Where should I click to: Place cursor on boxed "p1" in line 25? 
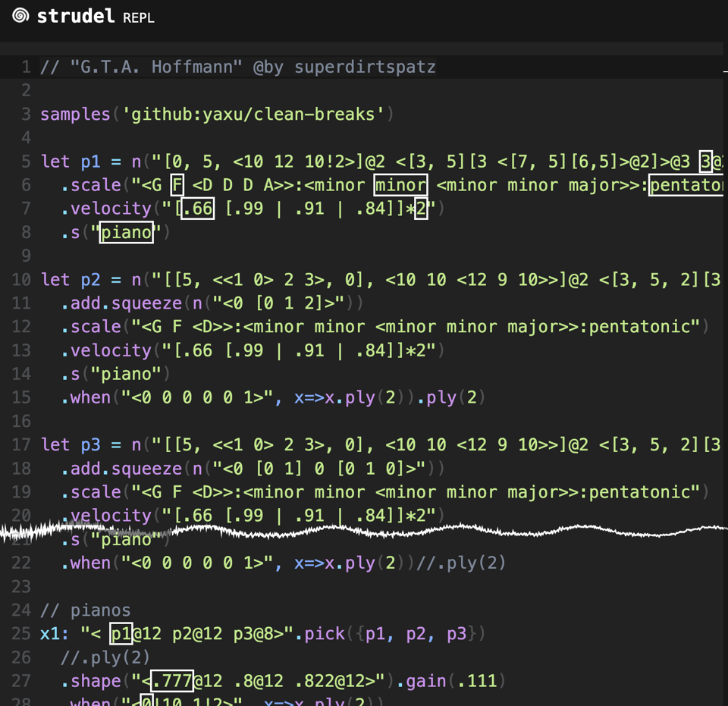pos(121,633)
